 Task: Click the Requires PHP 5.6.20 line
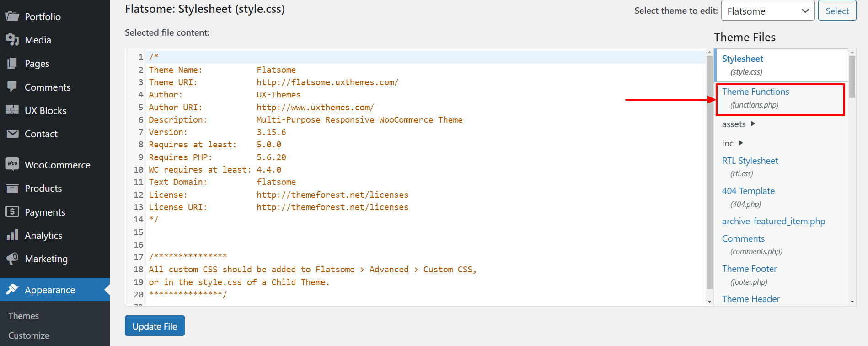(x=217, y=157)
